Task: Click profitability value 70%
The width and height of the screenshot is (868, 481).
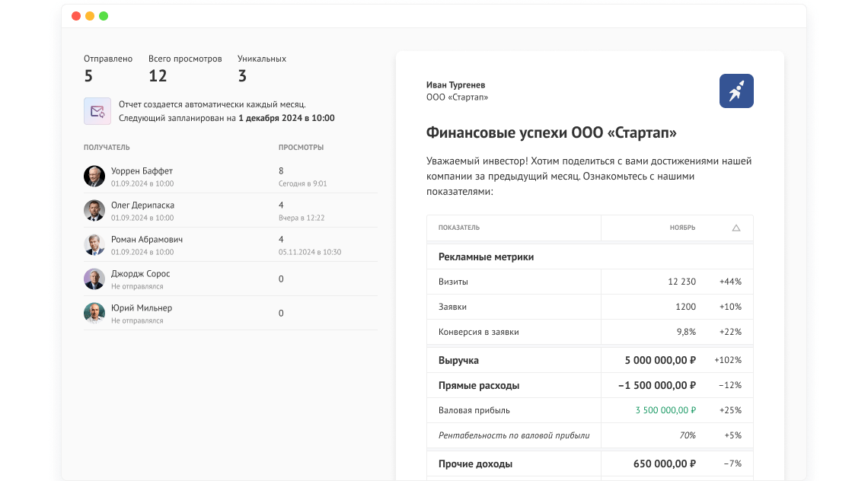Action: pyautogui.click(x=688, y=435)
